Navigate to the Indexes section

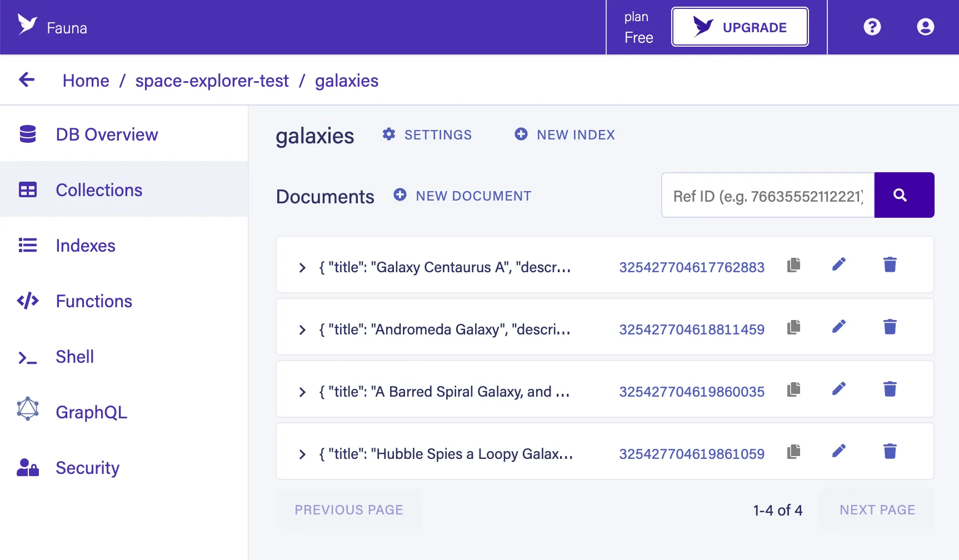coord(85,246)
